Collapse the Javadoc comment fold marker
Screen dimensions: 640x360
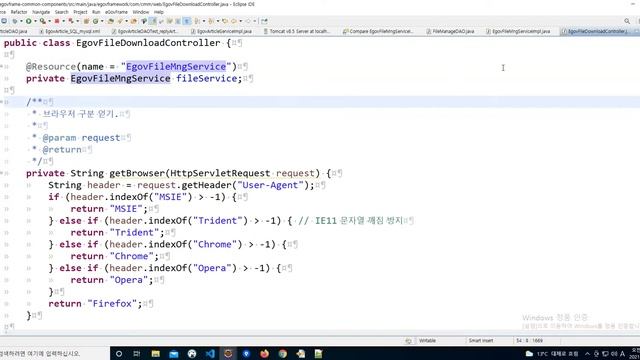[2, 102]
